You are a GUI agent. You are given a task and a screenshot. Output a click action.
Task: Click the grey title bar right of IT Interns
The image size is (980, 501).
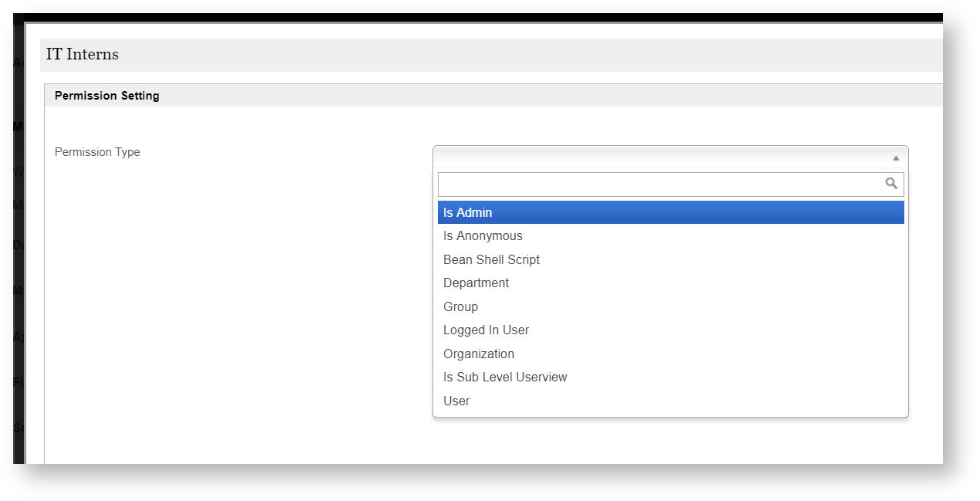pyautogui.click(x=541, y=55)
